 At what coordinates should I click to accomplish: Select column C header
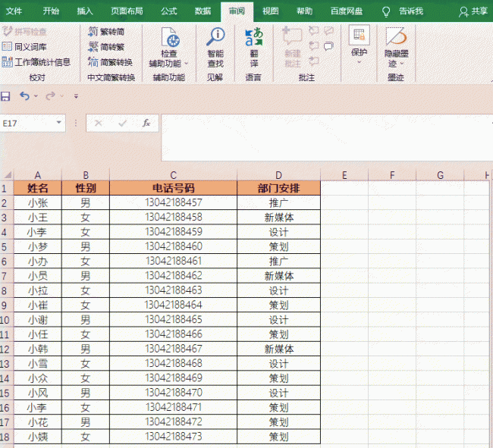click(x=173, y=175)
